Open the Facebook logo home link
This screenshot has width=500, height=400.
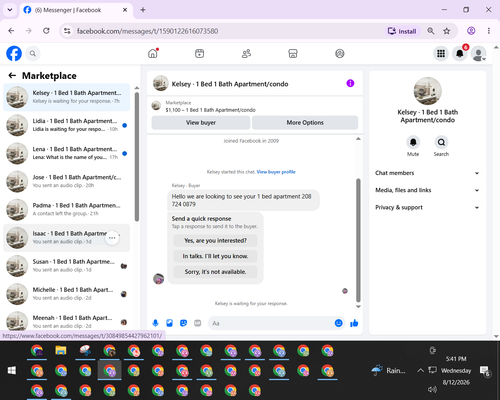click(x=14, y=53)
